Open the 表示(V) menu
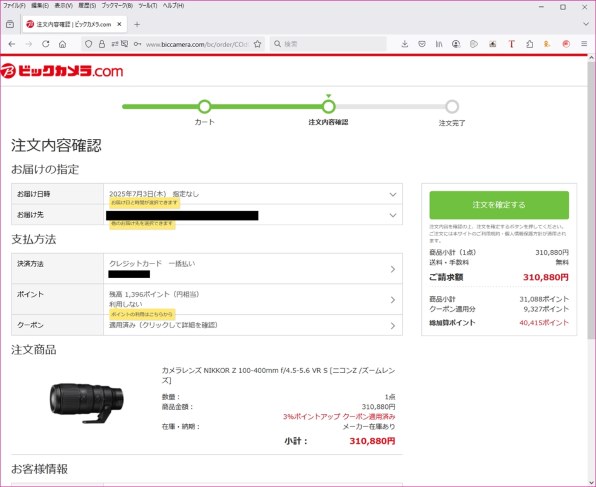Image resolution: width=596 pixels, height=487 pixels. [63, 6]
